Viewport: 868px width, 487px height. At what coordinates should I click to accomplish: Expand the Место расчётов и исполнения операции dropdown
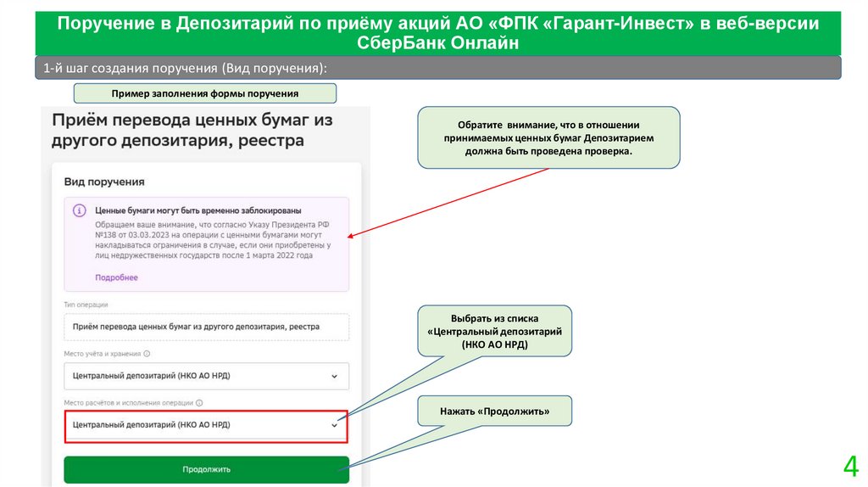tap(207, 426)
